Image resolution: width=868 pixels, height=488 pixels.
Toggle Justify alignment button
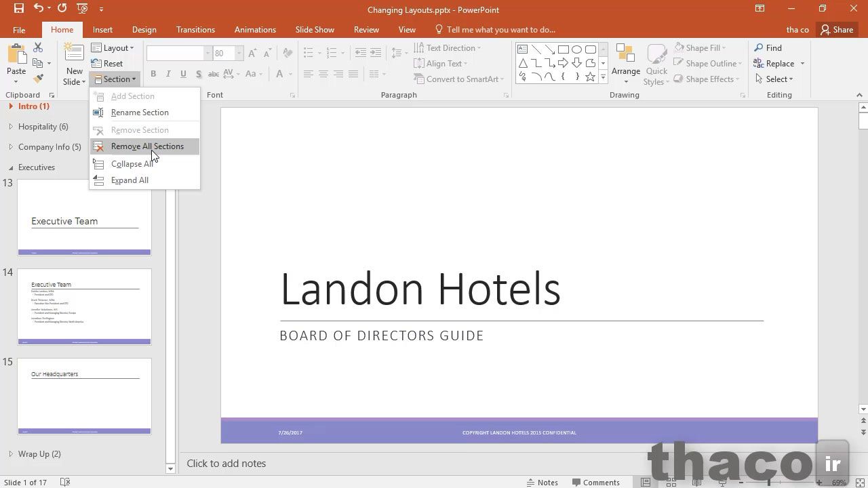[x=353, y=74]
